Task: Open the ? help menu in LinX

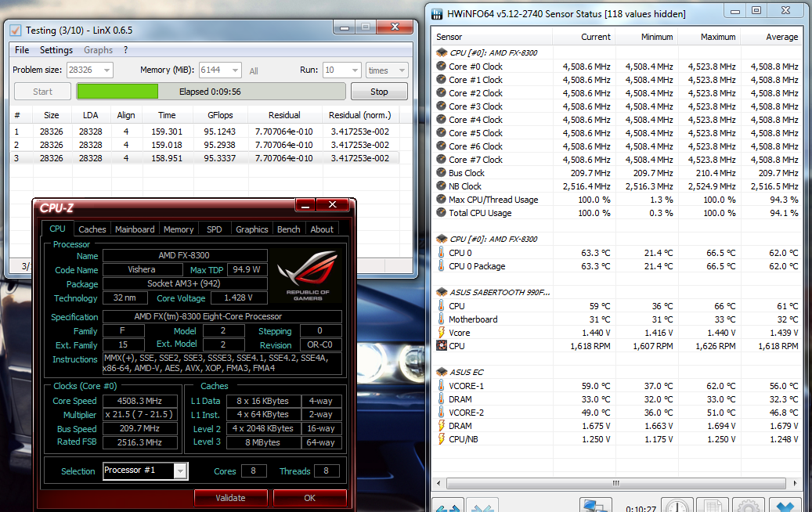Action: point(125,50)
